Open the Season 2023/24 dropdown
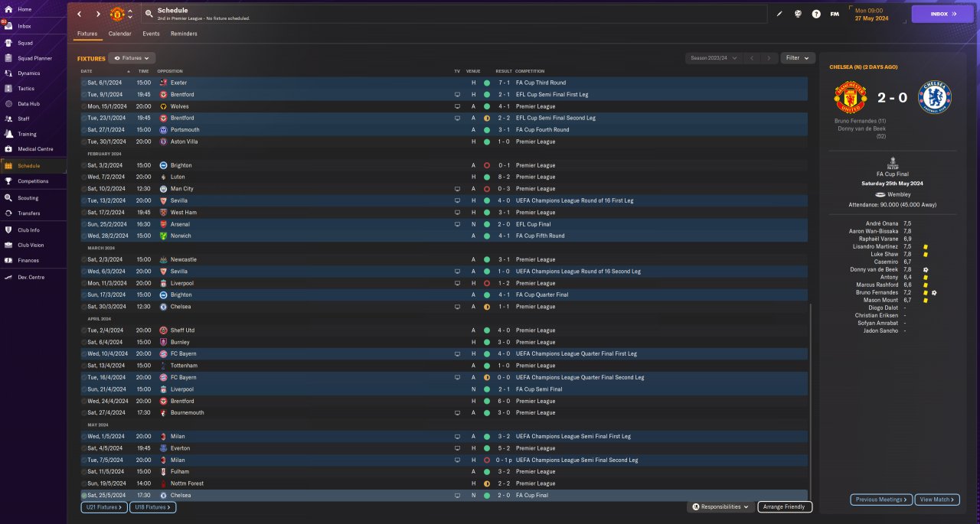Screen dimensions: 980x524 click(714, 58)
